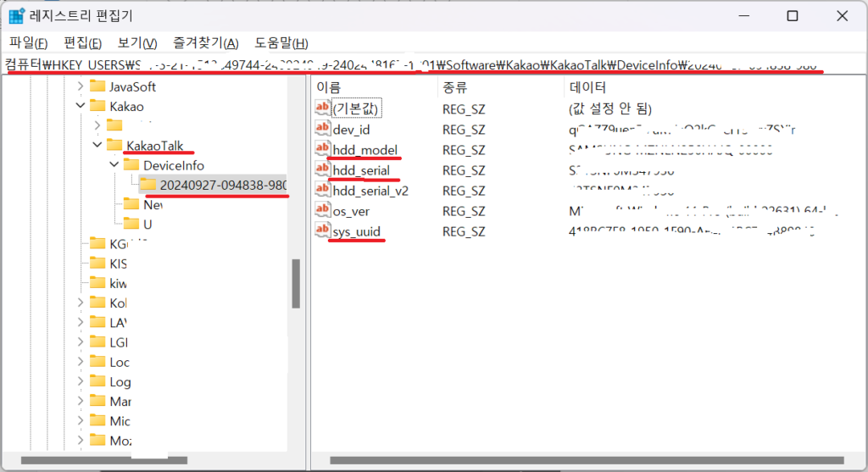Image resolution: width=868 pixels, height=472 pixels.
Task: Open the 도움말(H) menu
Action: click(281, 43)
